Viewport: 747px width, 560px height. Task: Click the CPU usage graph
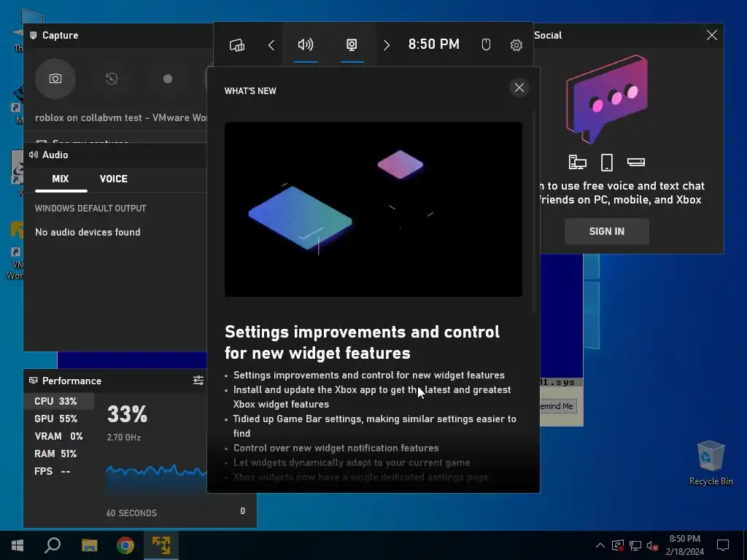tap(156, 481)
